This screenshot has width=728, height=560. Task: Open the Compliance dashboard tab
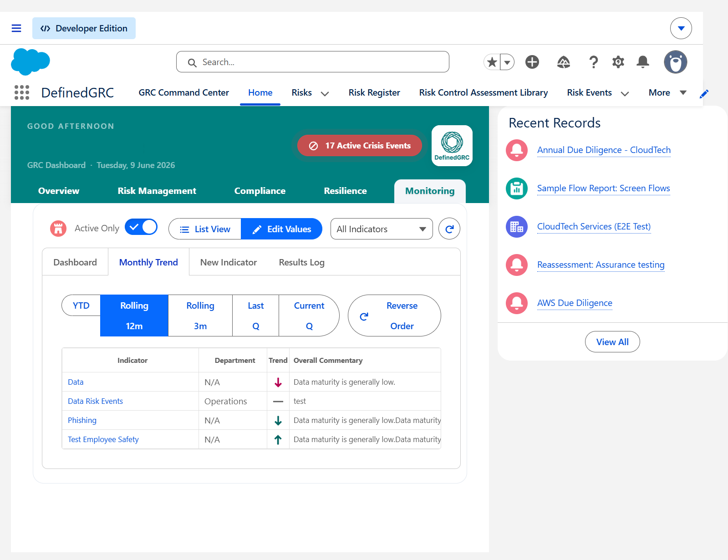(260, 191)
